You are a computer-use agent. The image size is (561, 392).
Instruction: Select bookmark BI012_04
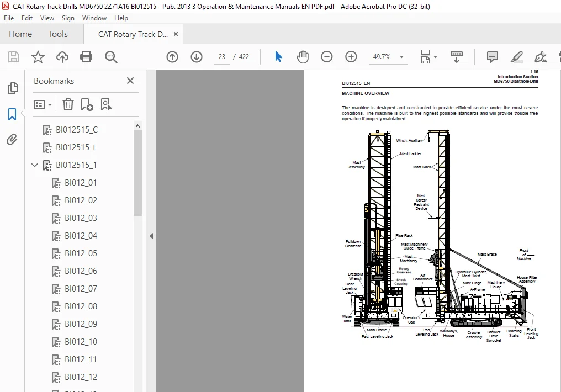tap(81, 236)
